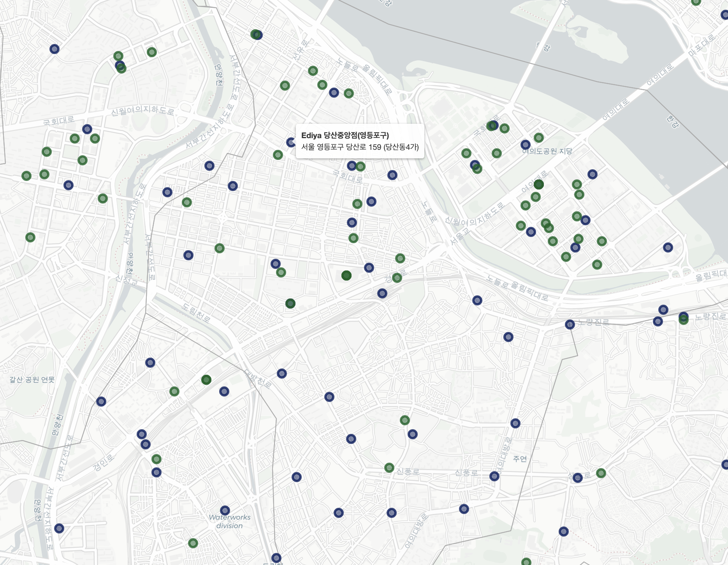Click the green marker left of the 신풍로 label
Screen dimensions: 728x565
coord(389,468)
